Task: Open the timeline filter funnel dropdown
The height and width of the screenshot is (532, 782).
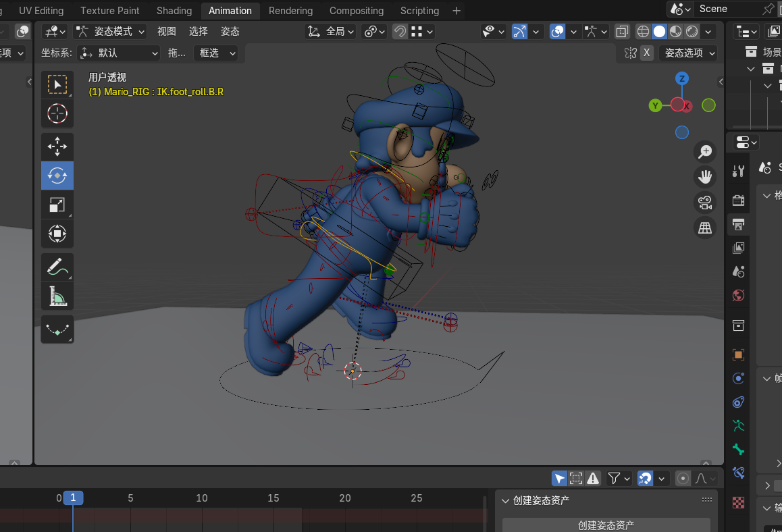Action: coord(619,479)
